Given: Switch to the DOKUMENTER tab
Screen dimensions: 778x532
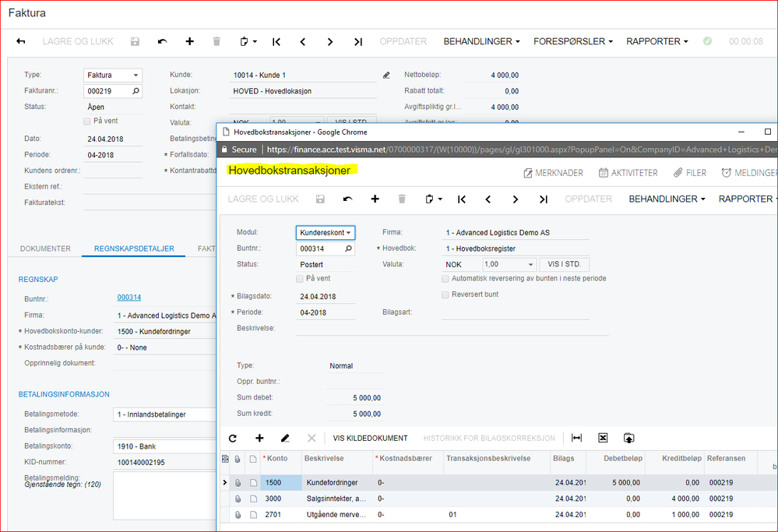Looking at the screenshot, I should click(45, 249).
